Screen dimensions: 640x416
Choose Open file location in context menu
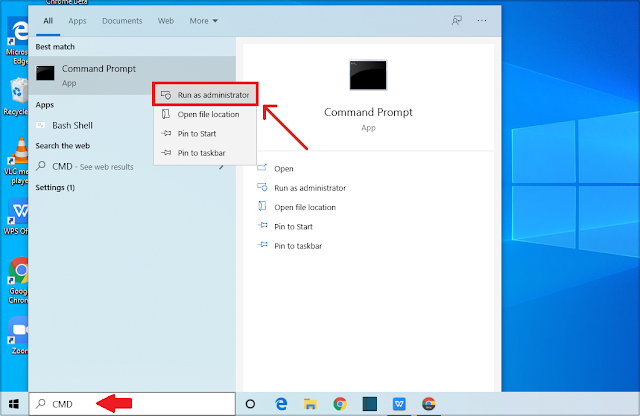pos(205,114)
